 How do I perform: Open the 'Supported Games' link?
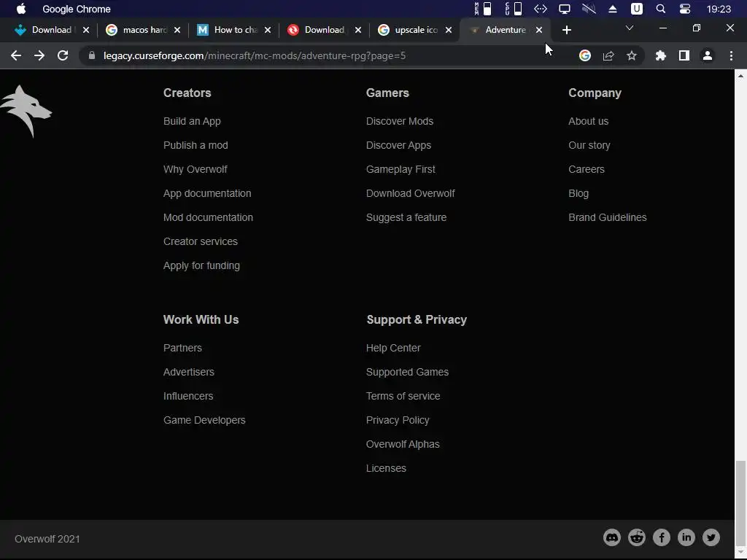tap(407, 372)
